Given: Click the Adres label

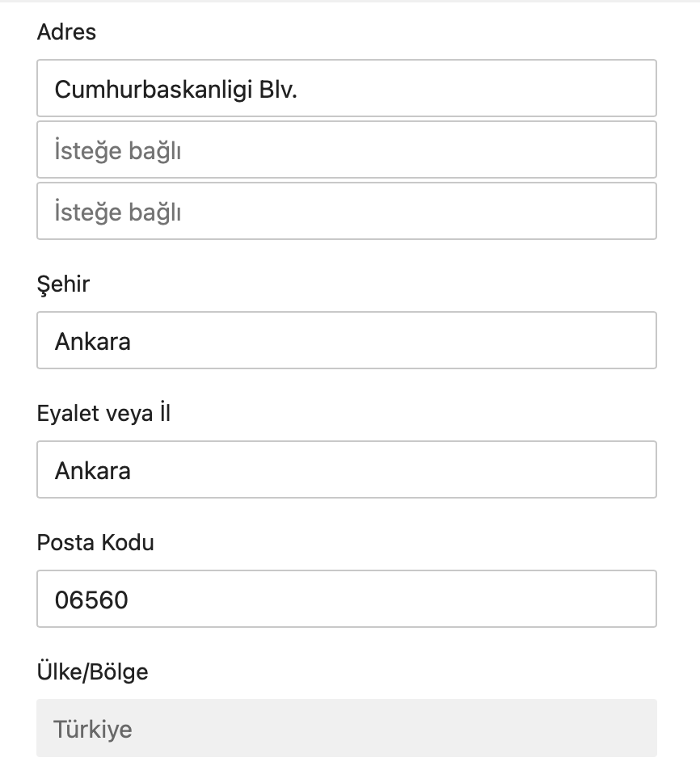Looking at the screenshot, I should click(66, 32).
